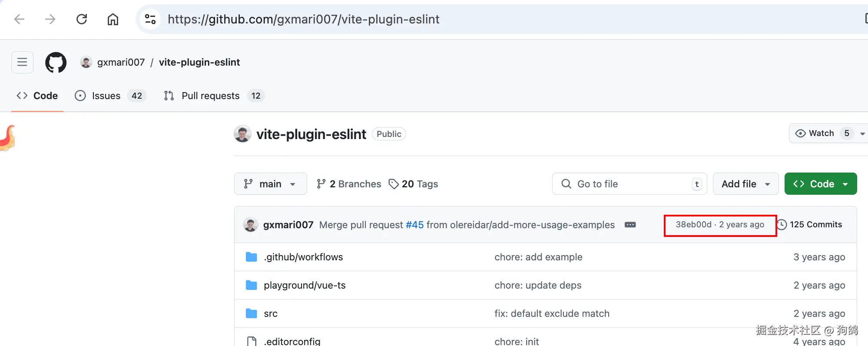The image size is (868, 346).
Task: Reload the page with the refresh icon
Action: [x=82, y=19]
